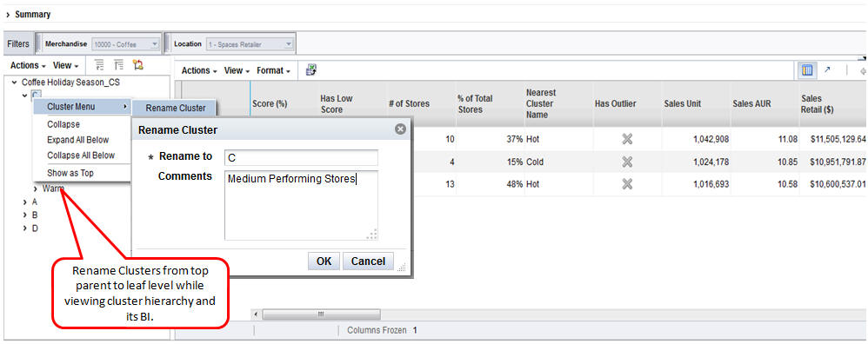Screen dimensions: 868x344
Task: Select Expand All Below
Action: point(78,140)
